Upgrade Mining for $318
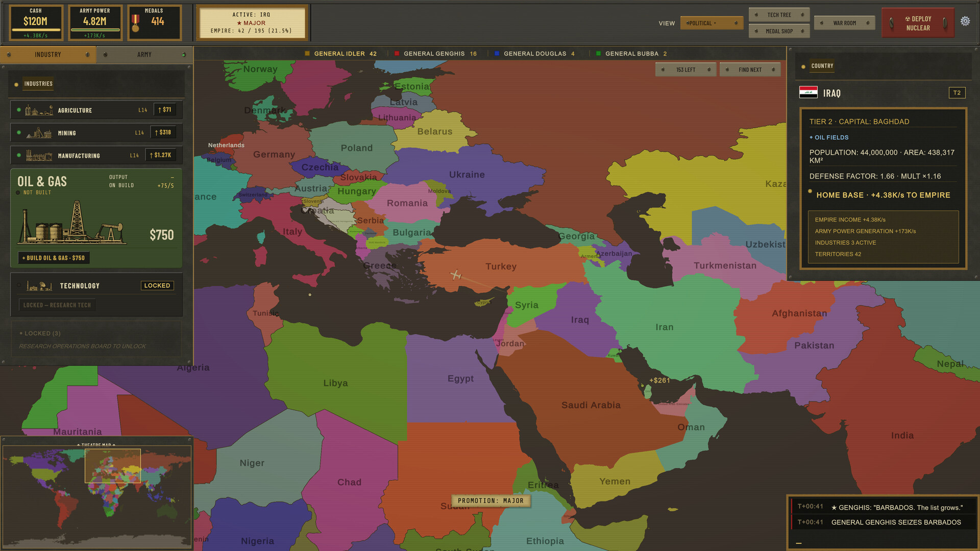 163,132
